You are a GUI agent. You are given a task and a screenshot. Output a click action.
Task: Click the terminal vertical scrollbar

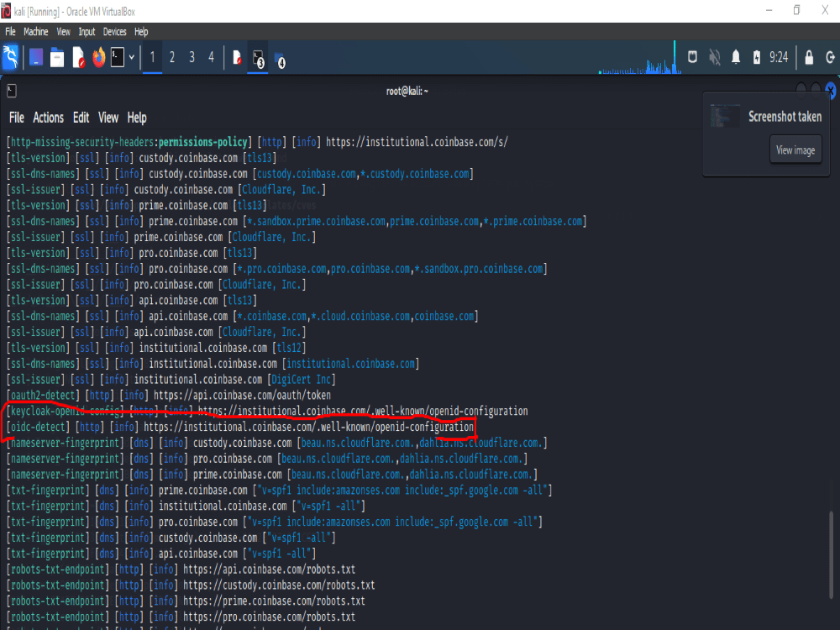[831, 554]
